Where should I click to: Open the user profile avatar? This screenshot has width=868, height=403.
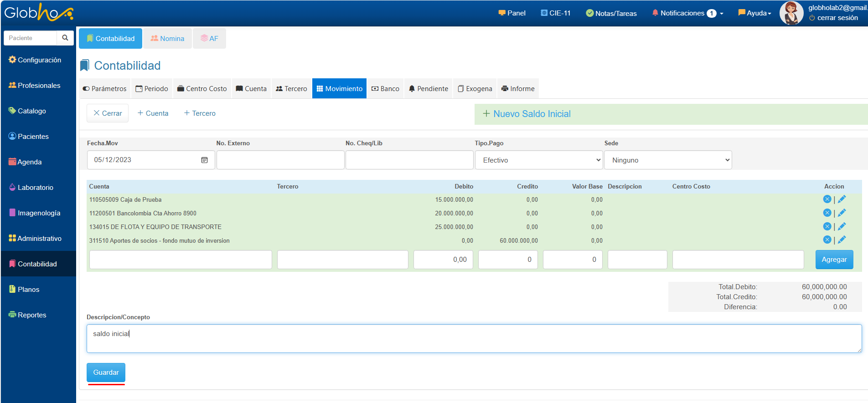[x=791, y=13]
